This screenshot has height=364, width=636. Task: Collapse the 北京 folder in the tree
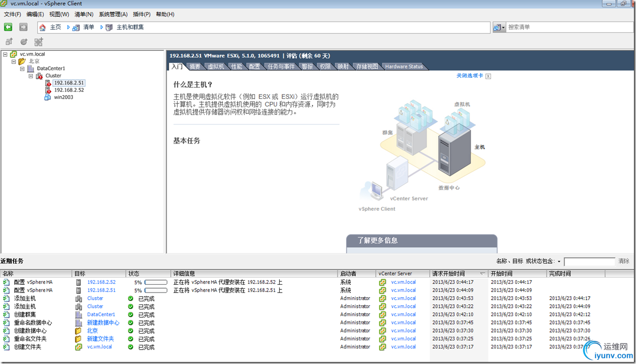(13, 61)
